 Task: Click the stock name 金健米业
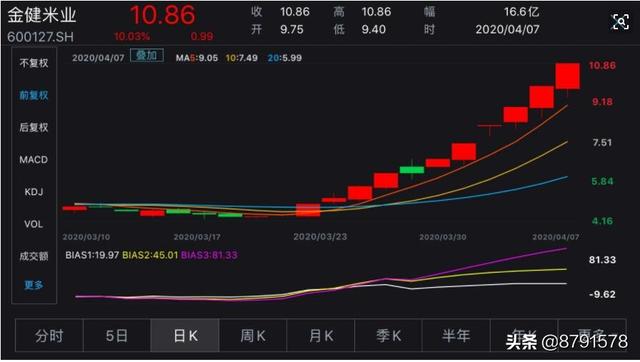(42, 15)
